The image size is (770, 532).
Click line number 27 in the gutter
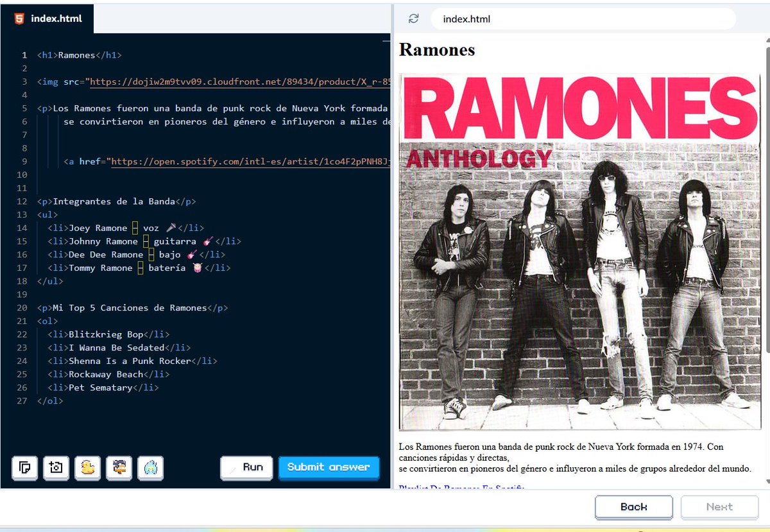(x=22, y=401)
